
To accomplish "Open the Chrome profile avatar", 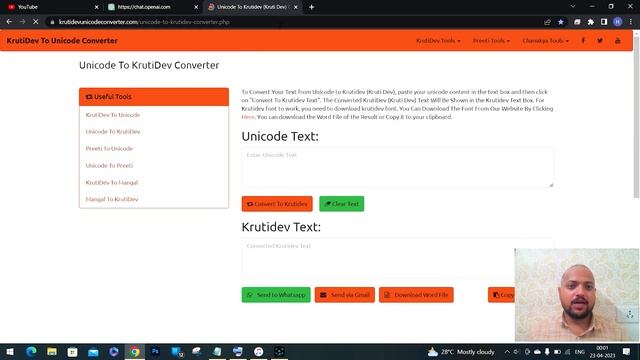I will [x=618, y=22].
